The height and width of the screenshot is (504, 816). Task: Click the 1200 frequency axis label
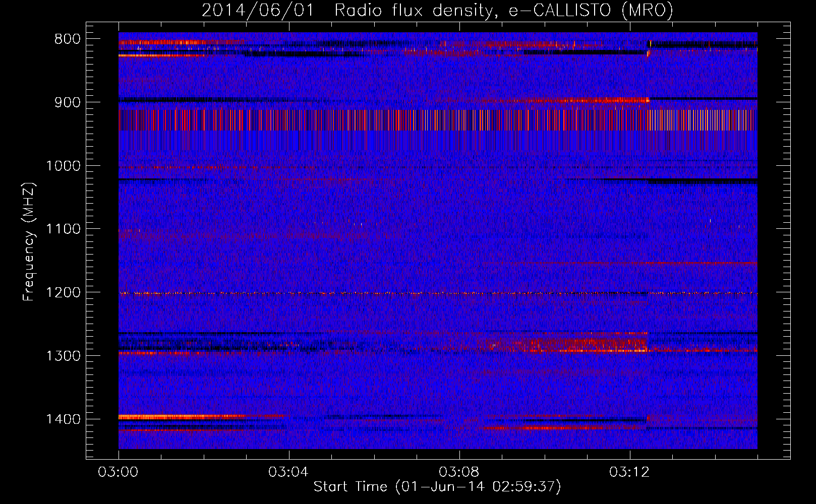click(x=63, y=293)
